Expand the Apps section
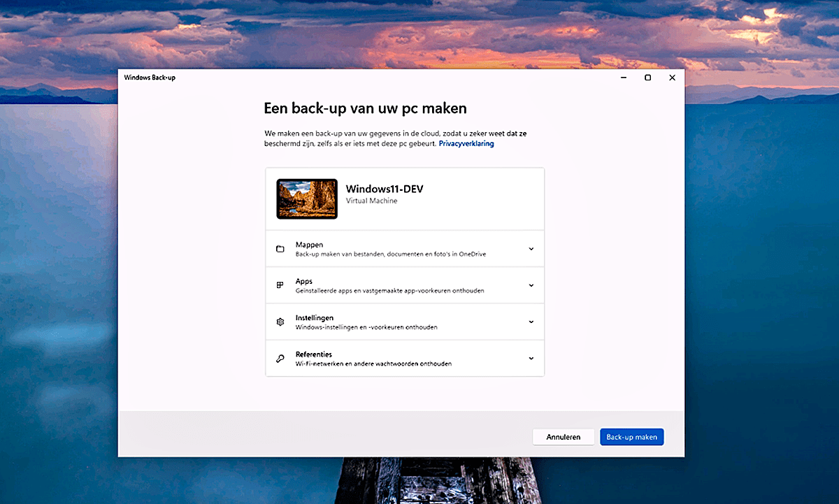The image size is (839, 504). (531, 285)
